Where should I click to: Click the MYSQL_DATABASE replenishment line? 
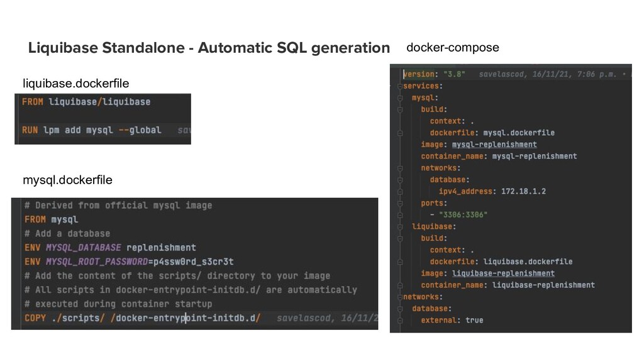[x=110, y=248]
